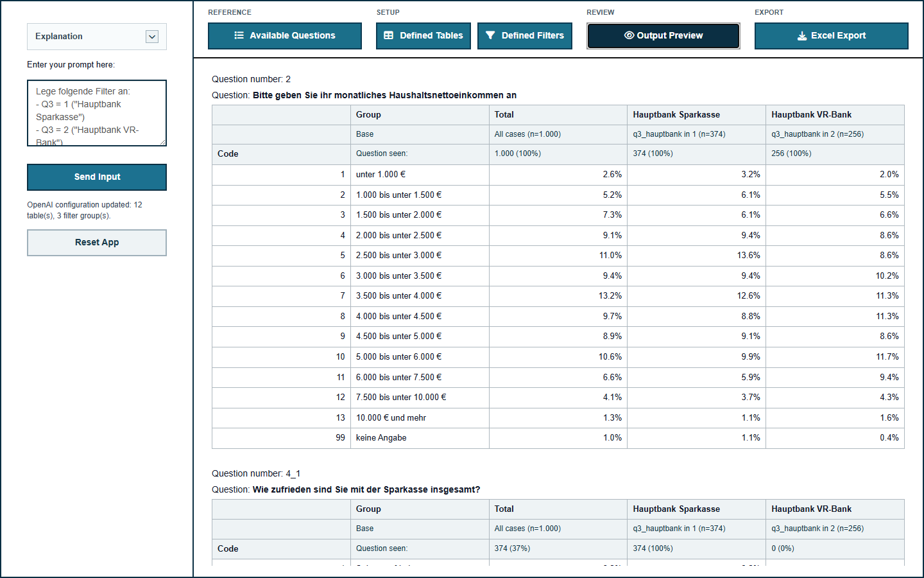Click the funnel icon on Defined Filters
The image size is (924, 578).
coord(490,35)
